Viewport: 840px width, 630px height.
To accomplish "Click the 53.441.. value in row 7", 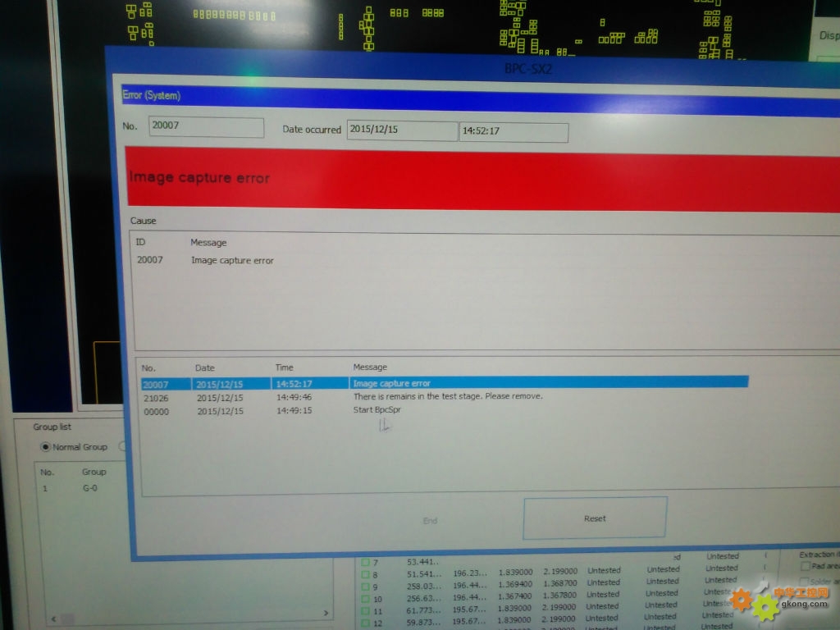I will [422, 561].
